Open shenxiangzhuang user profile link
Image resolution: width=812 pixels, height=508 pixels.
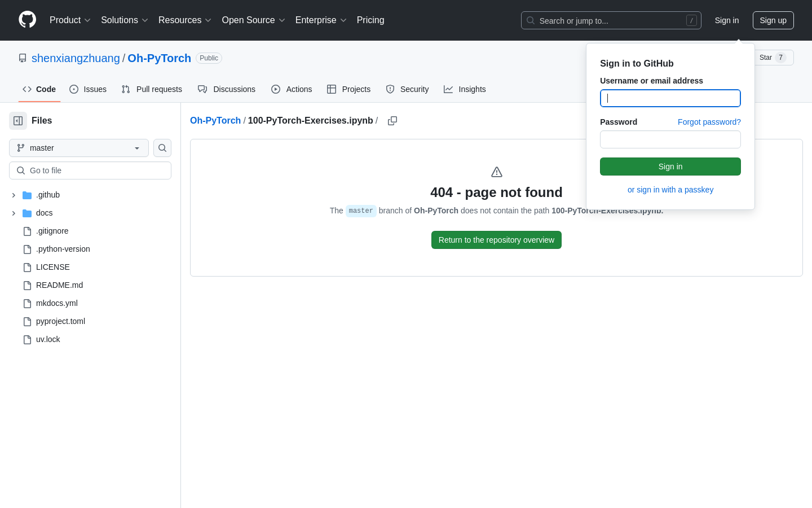[76, 58]
